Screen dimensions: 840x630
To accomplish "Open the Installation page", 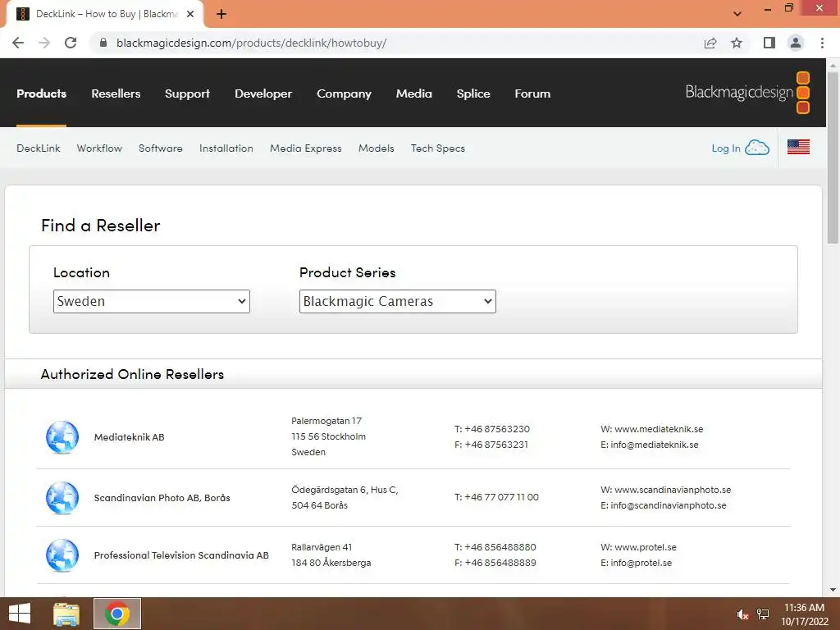I will 226,148.
